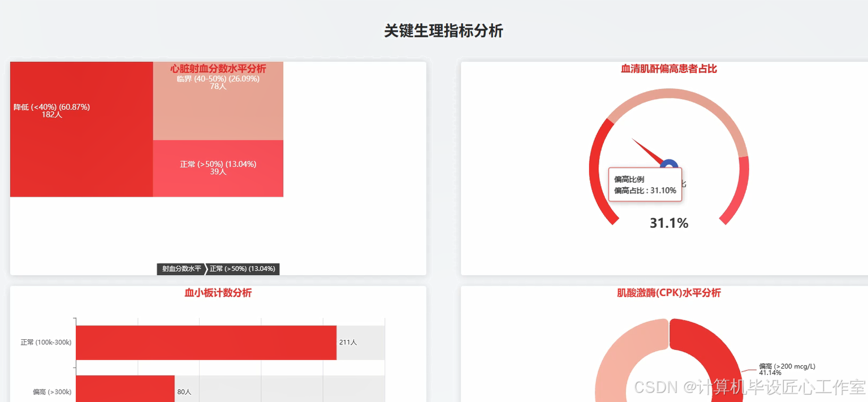Click the solid red left gauge arc

click(595, 170)
